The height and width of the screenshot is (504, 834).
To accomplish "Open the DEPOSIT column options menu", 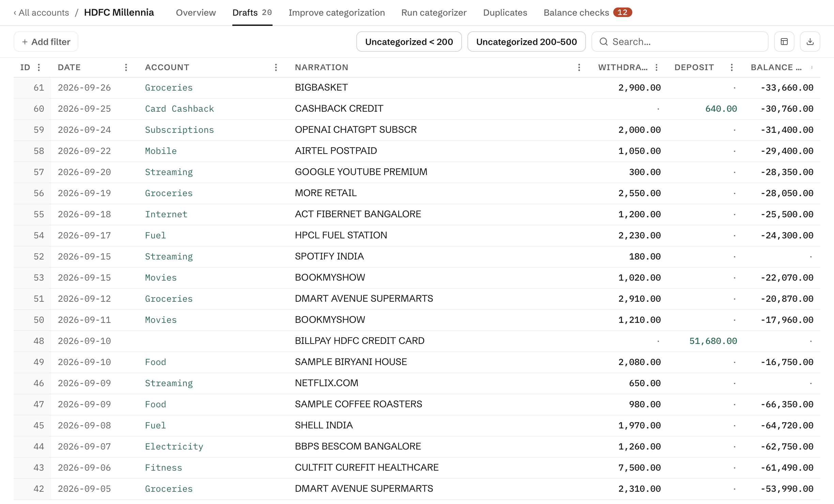I will click(732, 67).
